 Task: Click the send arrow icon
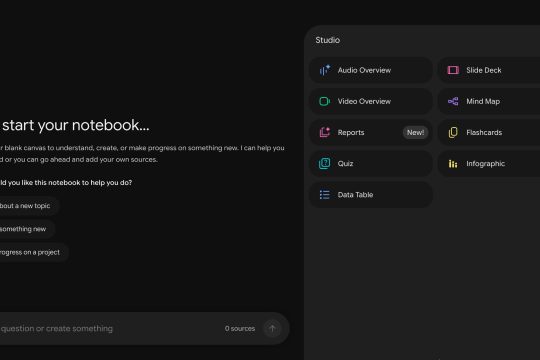272,329
